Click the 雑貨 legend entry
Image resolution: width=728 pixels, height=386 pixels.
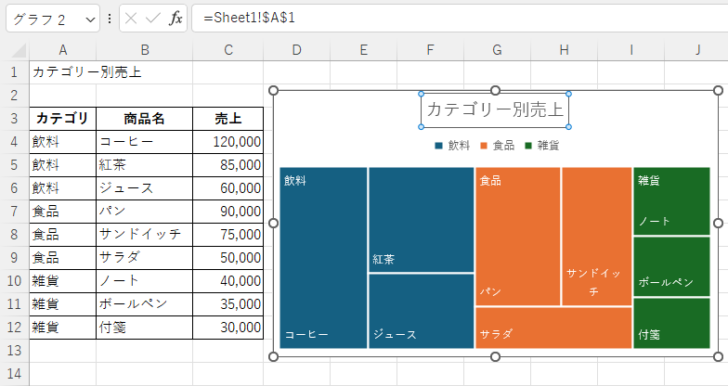coord(542,146)
